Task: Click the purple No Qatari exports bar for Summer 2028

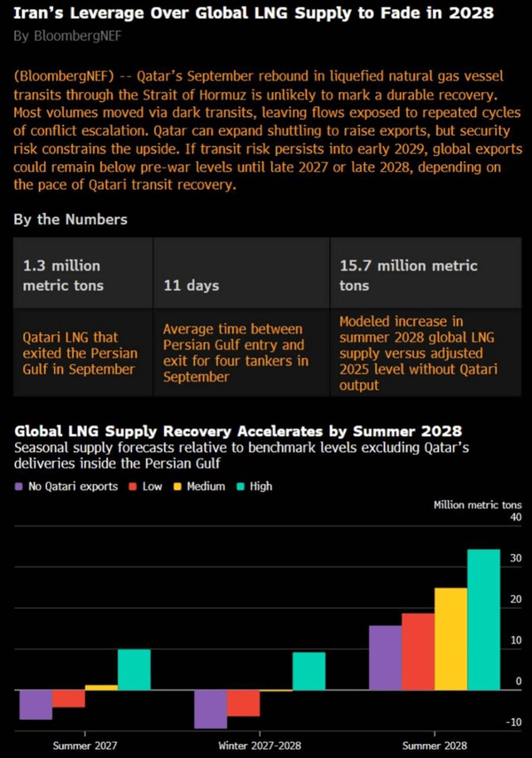Action: pyautogui.click(x=386, y=658)
